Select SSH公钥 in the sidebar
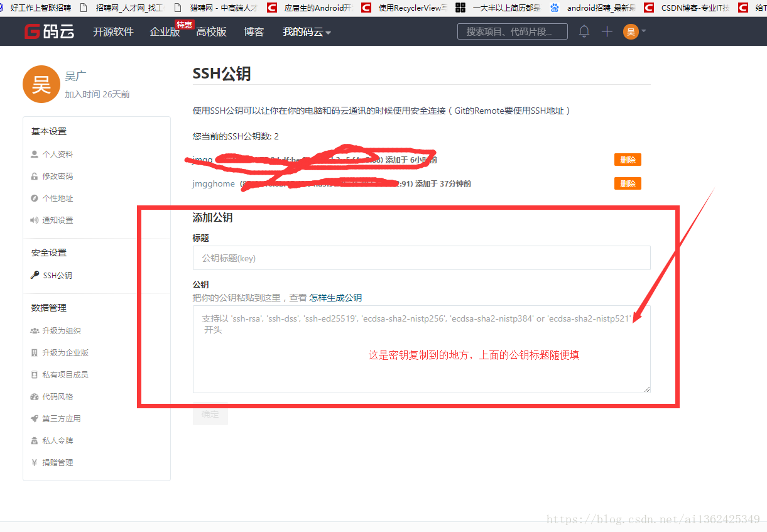 (57, 276)
